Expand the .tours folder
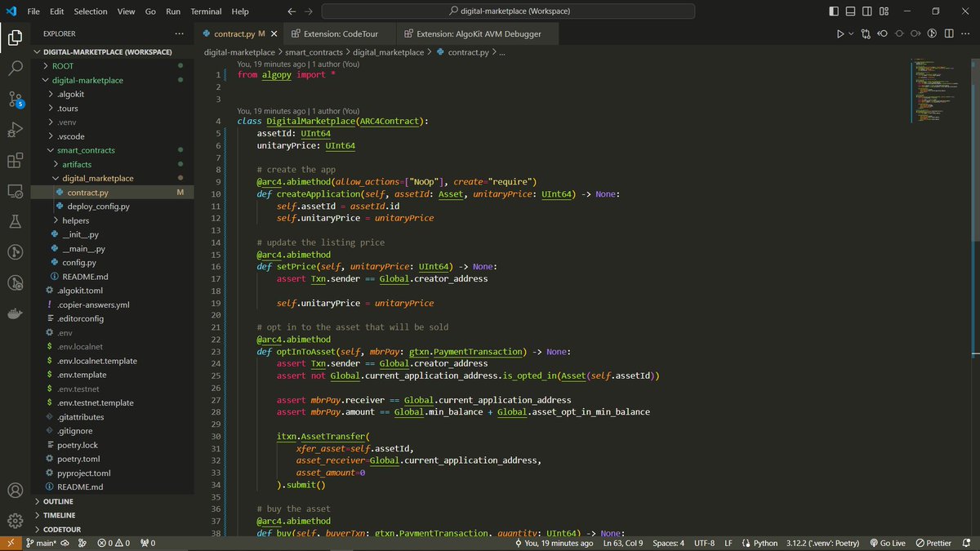Viewport: 980px width, 551px height. (x=111, y=108)
